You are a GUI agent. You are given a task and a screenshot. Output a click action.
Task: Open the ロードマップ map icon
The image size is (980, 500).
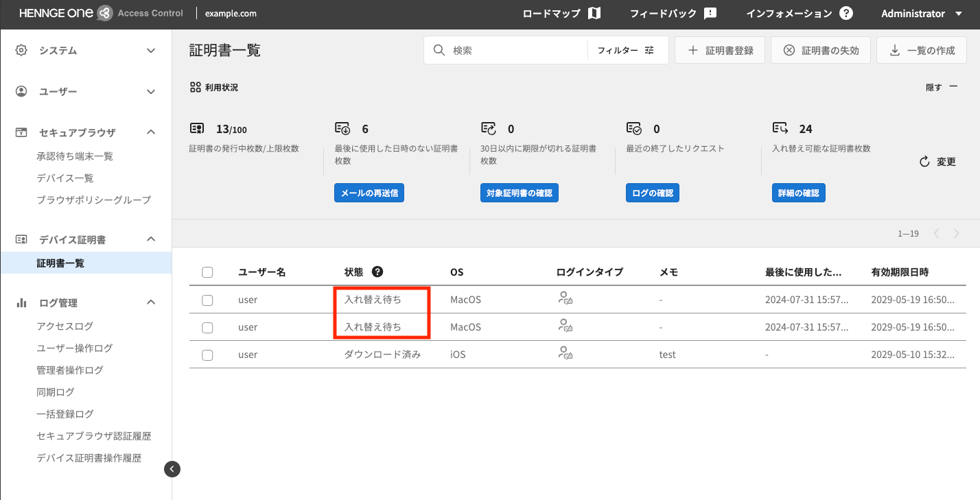(594, 14)
